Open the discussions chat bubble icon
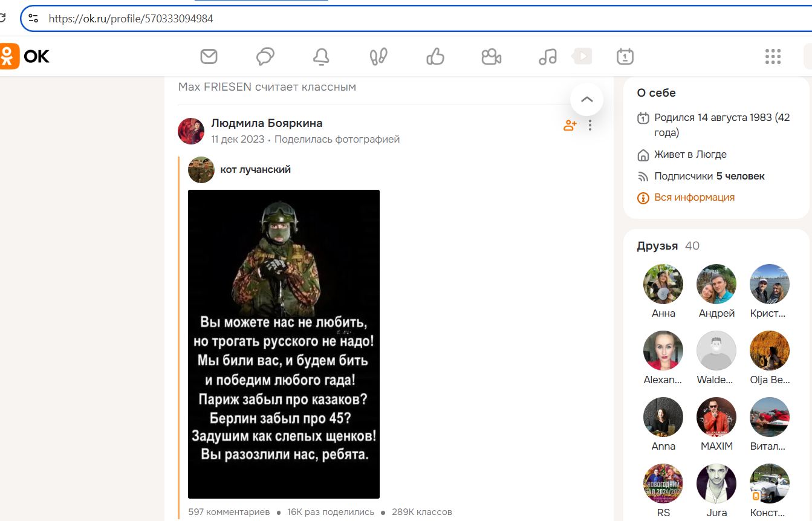812x521 pixels. tap(265, 57)
